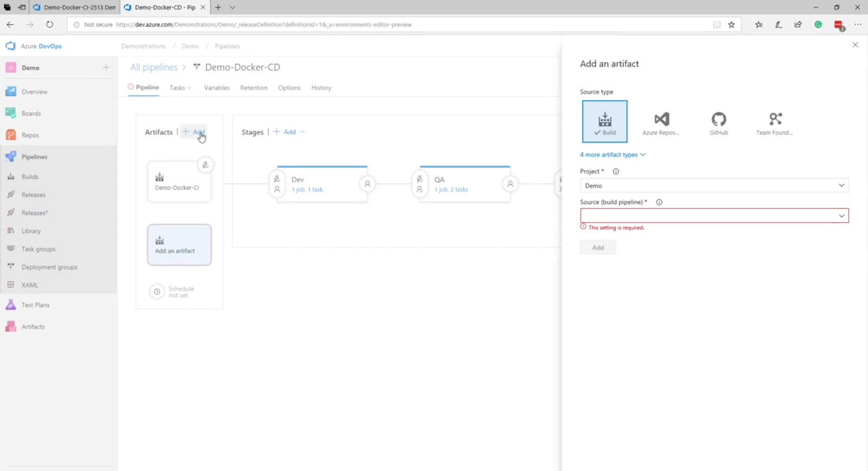Open Builds under Pipelines
The width and height of the screenshot is (868, 471).
point(59,177)
